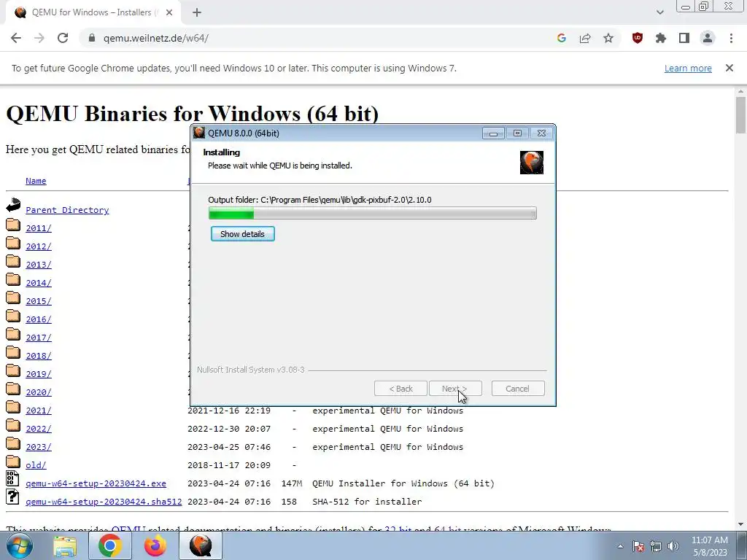Open the 2011/ folder link
The image size is (747, 560).
tap(39, 228)
